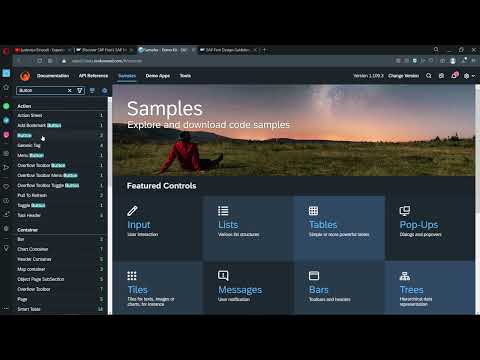Open the Overflow Toolbar Toggle Button entry
Image resolution: width=480 pixels, height=360 pixels.
pos(60,185)
